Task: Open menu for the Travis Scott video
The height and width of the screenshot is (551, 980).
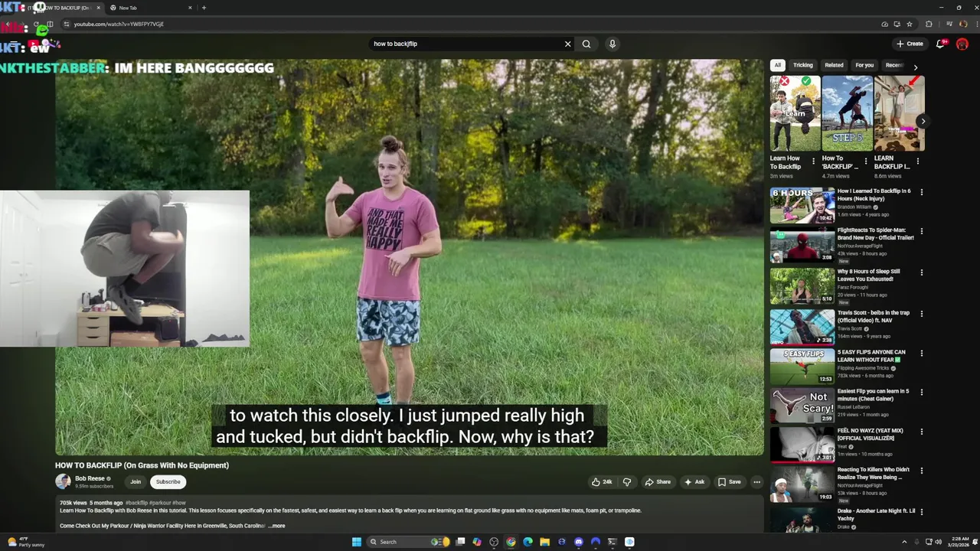Action: tap(922, 314)
